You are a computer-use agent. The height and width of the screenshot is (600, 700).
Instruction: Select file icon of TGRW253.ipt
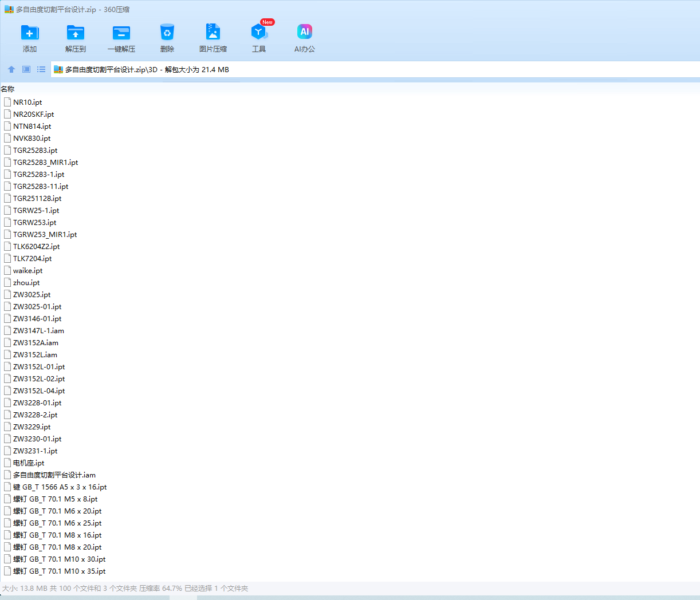[x=7, y=222]
